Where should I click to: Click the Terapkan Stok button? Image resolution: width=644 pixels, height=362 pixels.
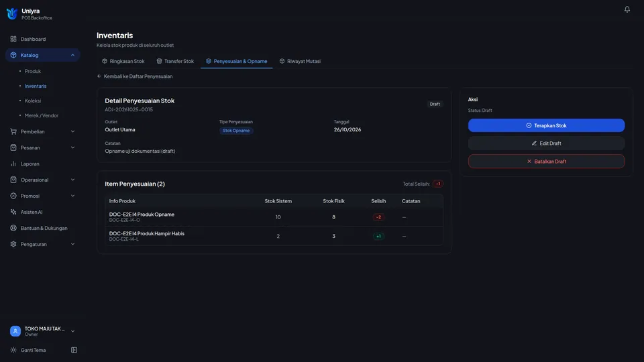(x=546, y=125)
